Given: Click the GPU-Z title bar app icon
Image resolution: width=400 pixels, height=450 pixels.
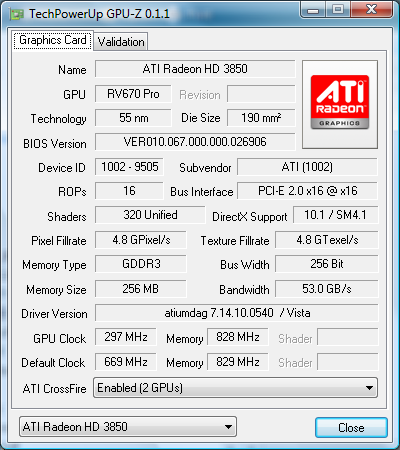Looking at the screenshot, I should pos(17,14).
